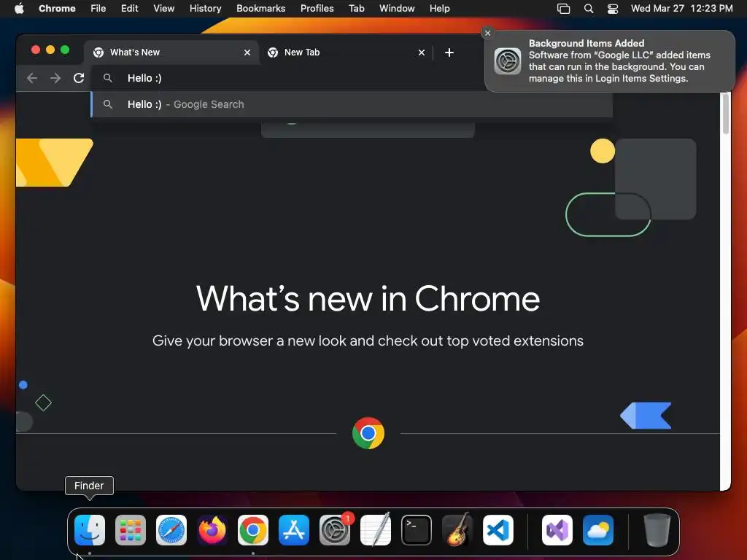This screenshot has width=747, height=560.
Task: Launch GarageBand from the Dock
Action: [457, 530]
